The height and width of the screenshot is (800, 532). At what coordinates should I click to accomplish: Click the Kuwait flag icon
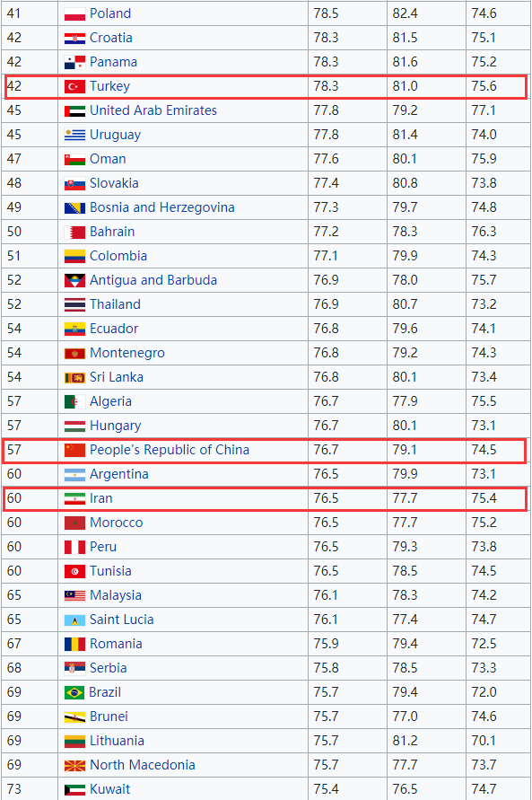[x=74, y=789]
